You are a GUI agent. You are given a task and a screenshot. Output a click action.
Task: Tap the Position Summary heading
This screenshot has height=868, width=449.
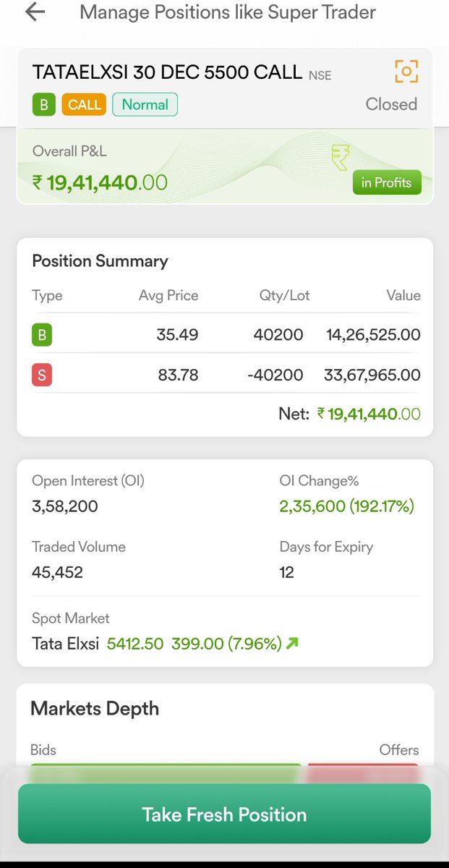(100, 261)
